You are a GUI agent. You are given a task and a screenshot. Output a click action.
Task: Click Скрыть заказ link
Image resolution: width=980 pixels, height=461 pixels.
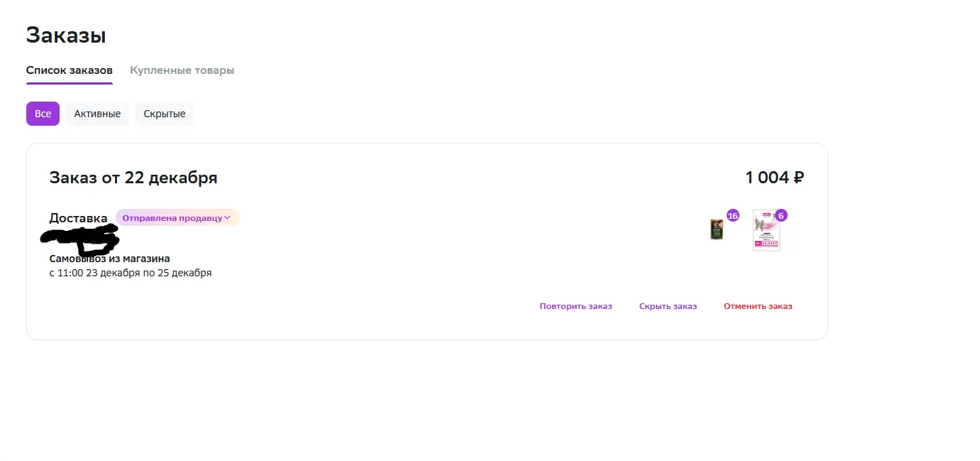point(668,306)
